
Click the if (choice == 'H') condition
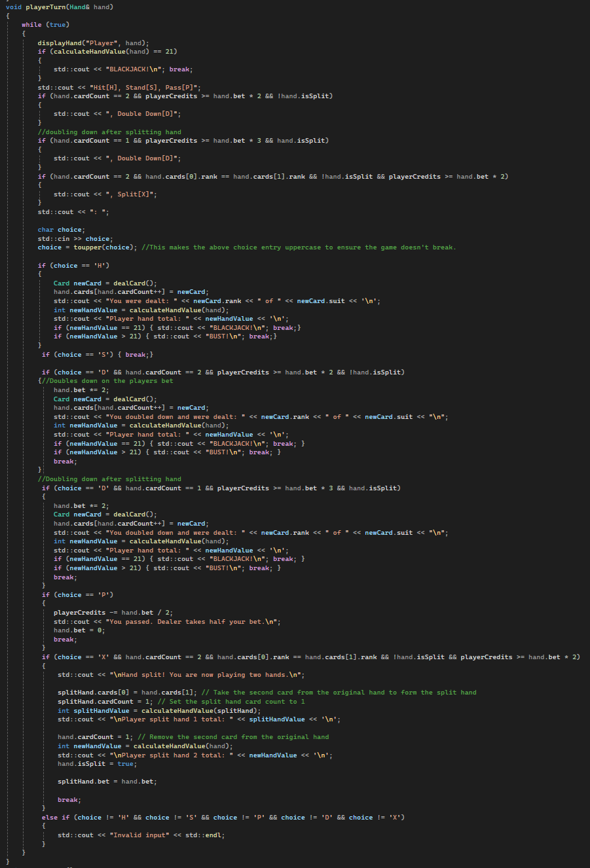[x=73, y=265]
